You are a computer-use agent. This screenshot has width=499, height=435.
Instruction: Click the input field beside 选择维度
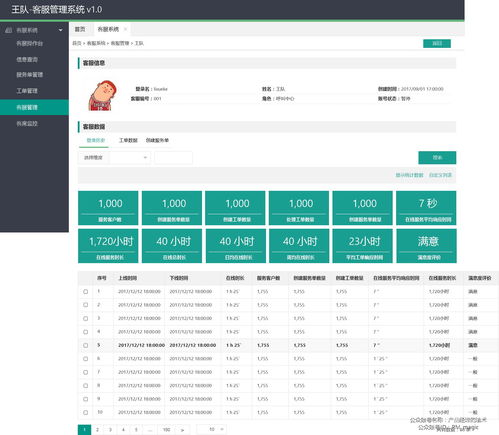point(173,157)
